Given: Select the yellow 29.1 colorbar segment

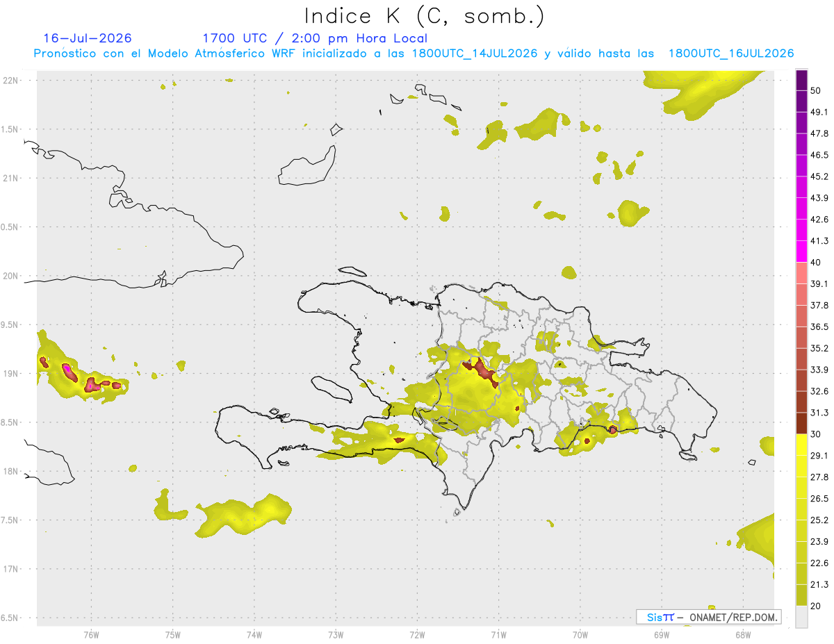Looking at the screenshot, I should coord(801,445).
